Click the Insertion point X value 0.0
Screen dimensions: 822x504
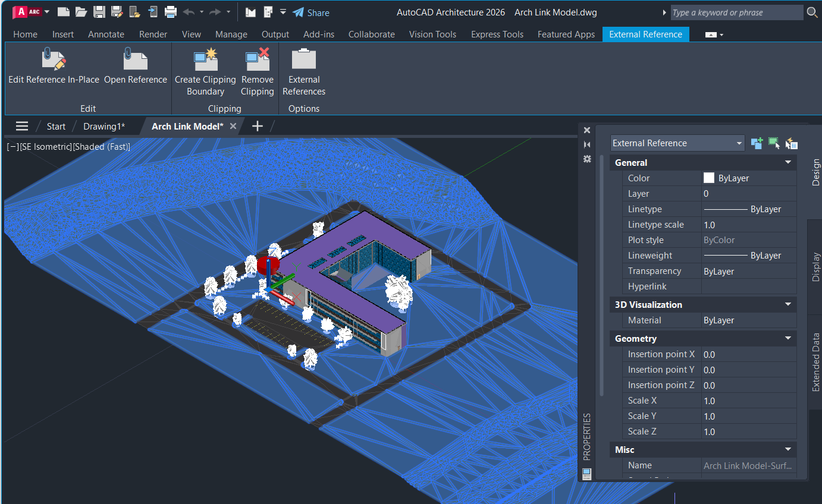pos(749,354)
